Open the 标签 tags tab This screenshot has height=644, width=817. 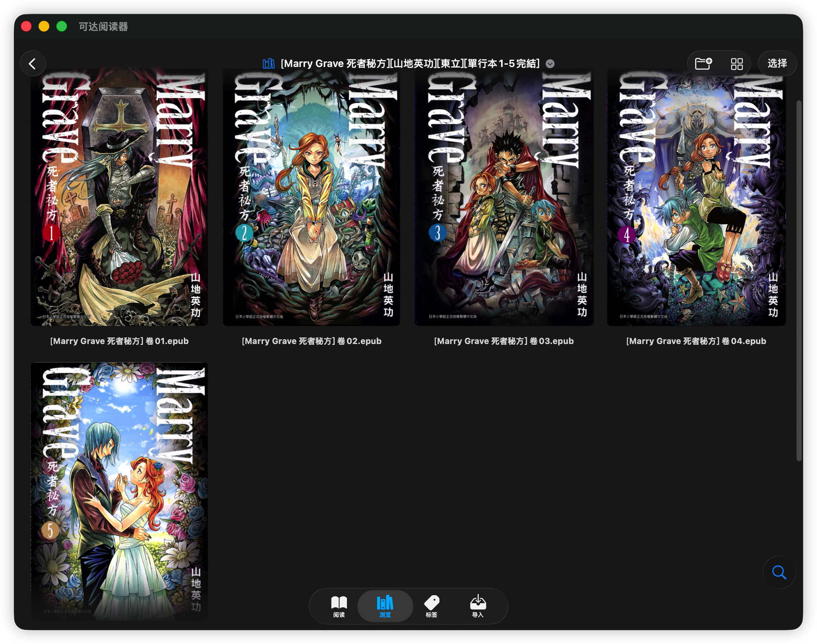(431, 606)
